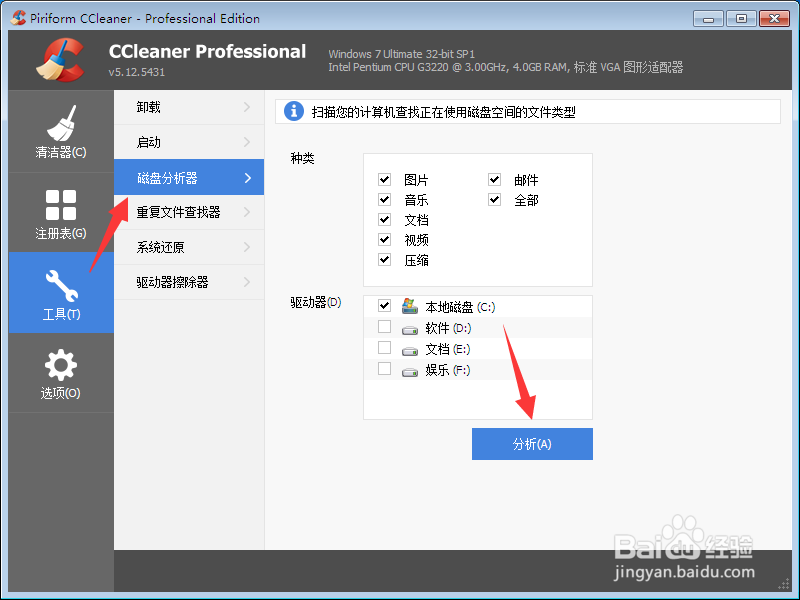This screenshot has width=800, height=600.
Task: Maximize the CCleaner window
Action: pyautogui.click(x=741, y=19)
